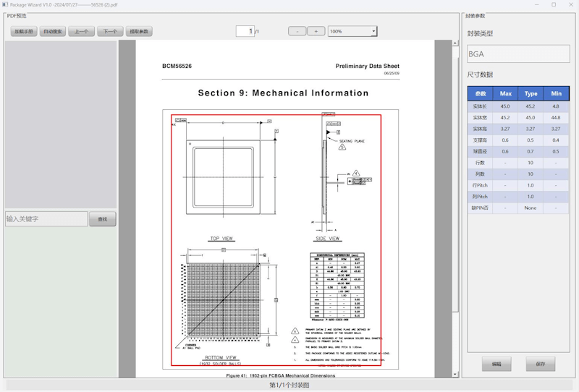Click the red-framed package drawing in PDF
Viewport: 579px width, 392px height.
coord(276,240)
